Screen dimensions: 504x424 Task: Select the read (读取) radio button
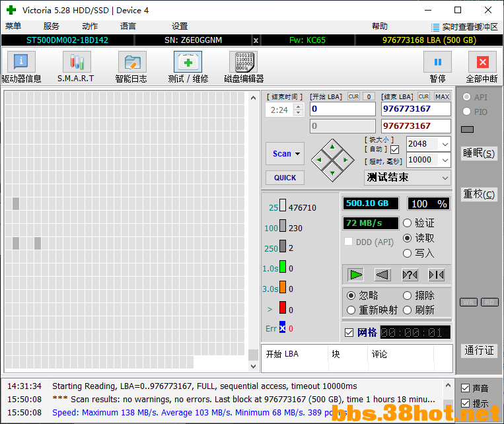408,238
